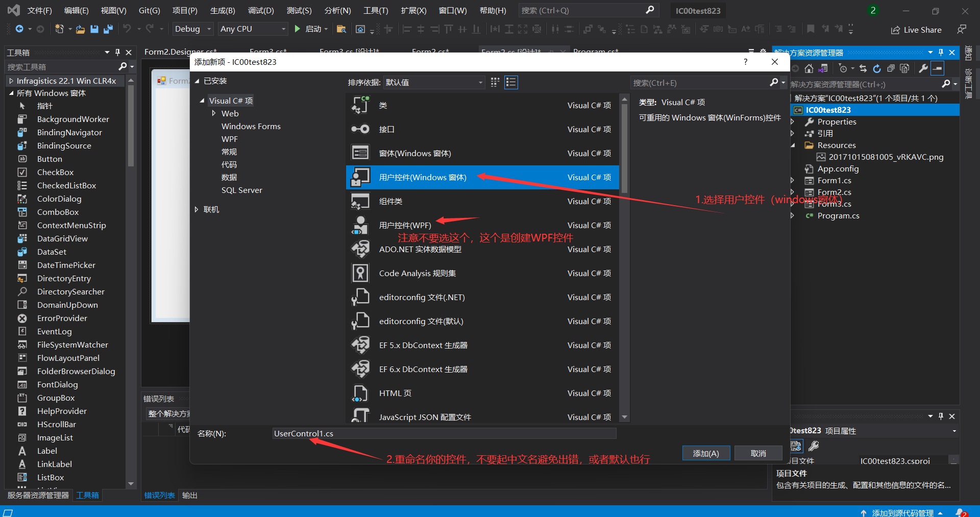
Task: Click the sync with active document icon
Action: click(x=863, y=68)
